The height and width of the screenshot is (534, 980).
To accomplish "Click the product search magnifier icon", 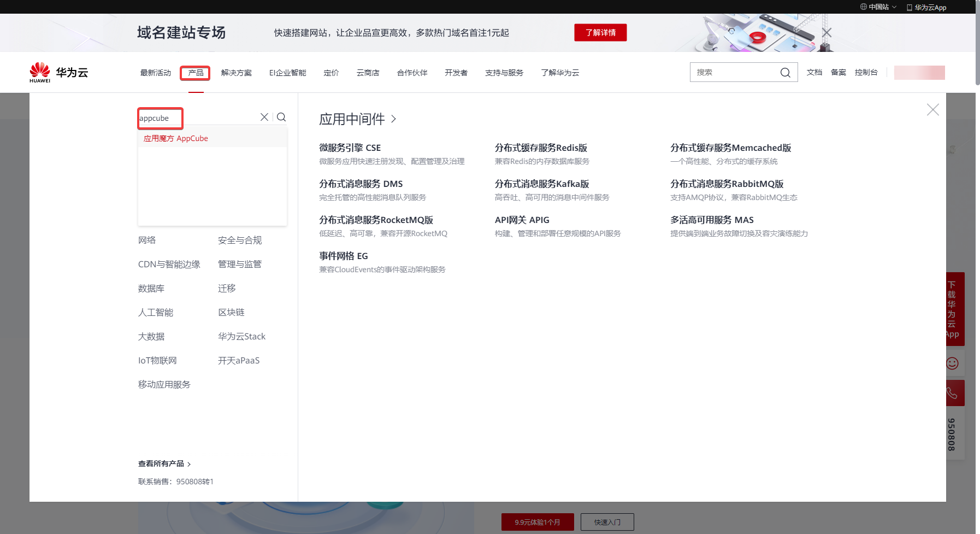I will coord(281,117).
